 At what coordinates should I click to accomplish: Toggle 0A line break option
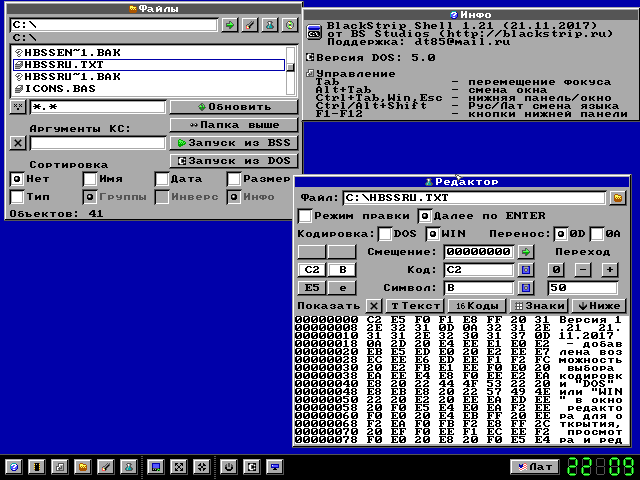click(x=597, y=234)
